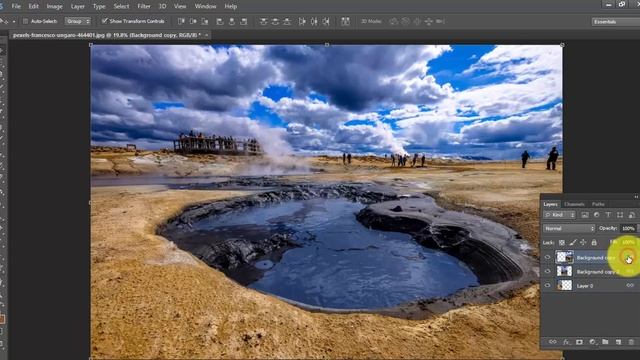The width and height of the screenshot is (640, 360).
Task: Filter layers by shape layers icon
Action: pyautogui.click(x=620, y=215)
